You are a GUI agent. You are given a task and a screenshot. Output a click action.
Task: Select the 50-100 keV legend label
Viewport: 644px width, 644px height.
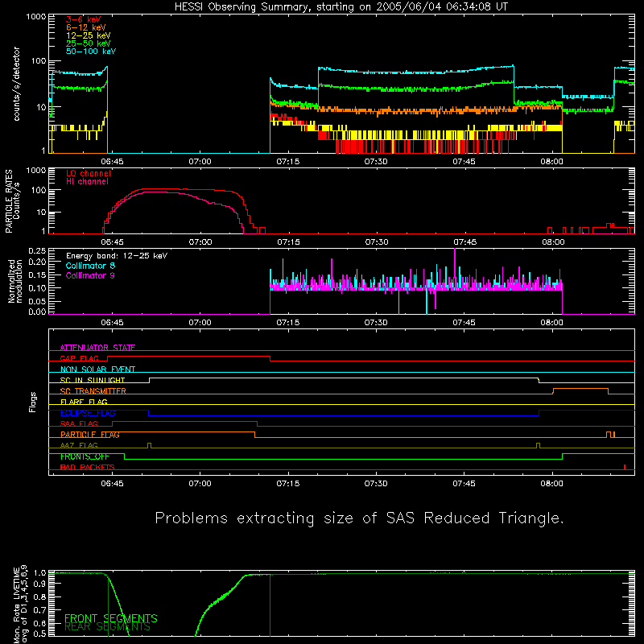[91, 52]
